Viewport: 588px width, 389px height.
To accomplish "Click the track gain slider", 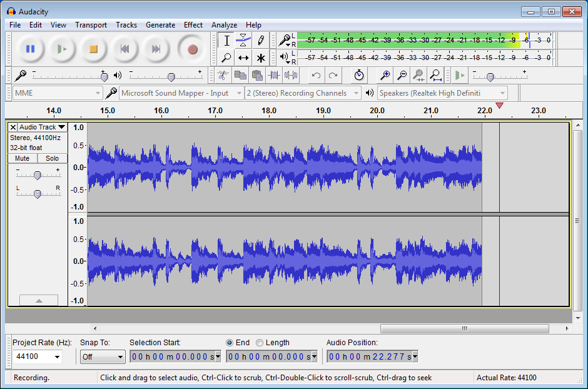I will pos(38,174).
